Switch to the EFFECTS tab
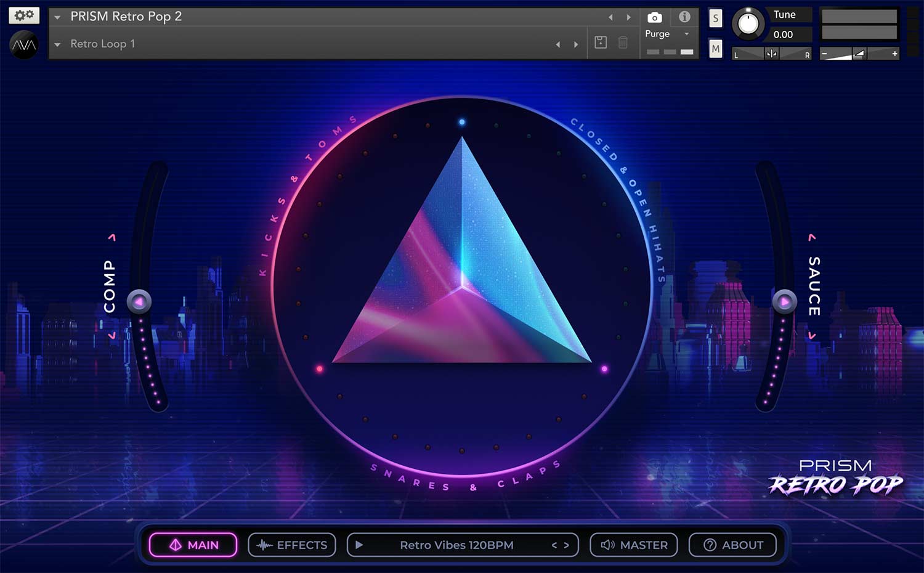 [291, 545]
